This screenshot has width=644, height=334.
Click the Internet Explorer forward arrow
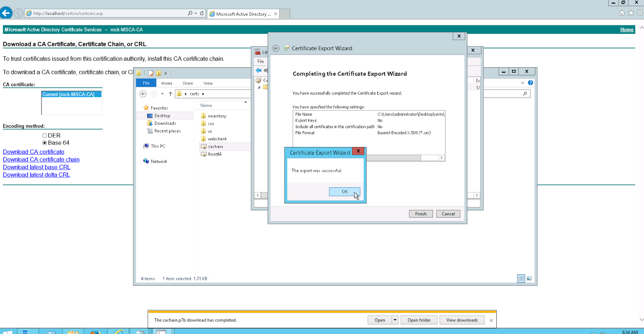(19, 13)
